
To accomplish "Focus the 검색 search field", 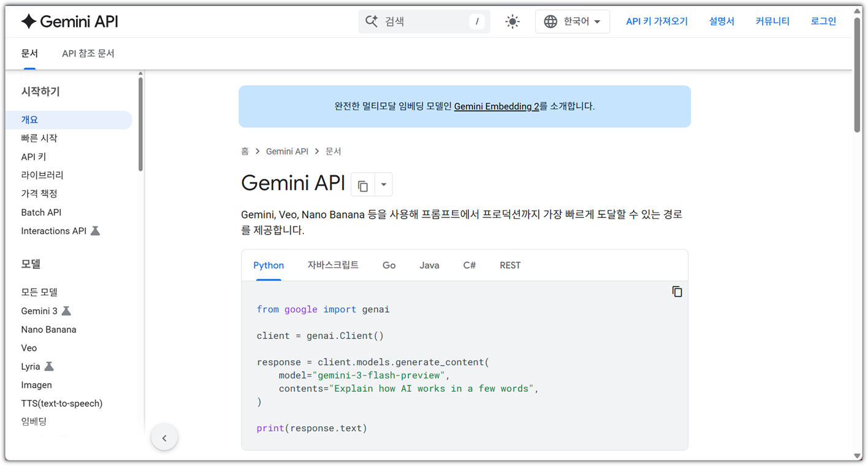I will click(424, 21).
